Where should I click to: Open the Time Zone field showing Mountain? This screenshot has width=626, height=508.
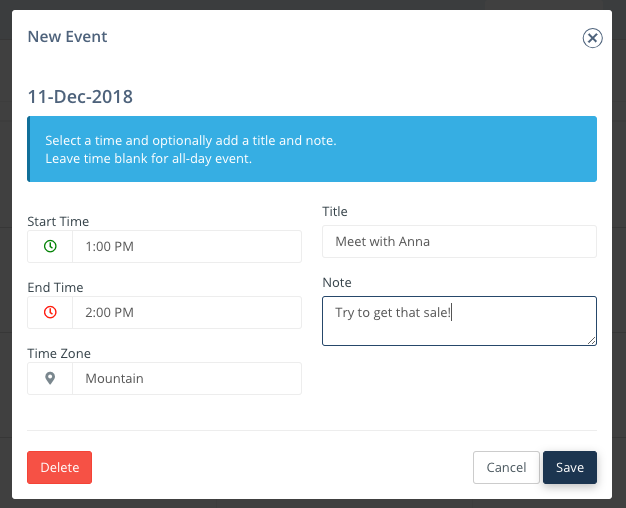pos(187,378)
